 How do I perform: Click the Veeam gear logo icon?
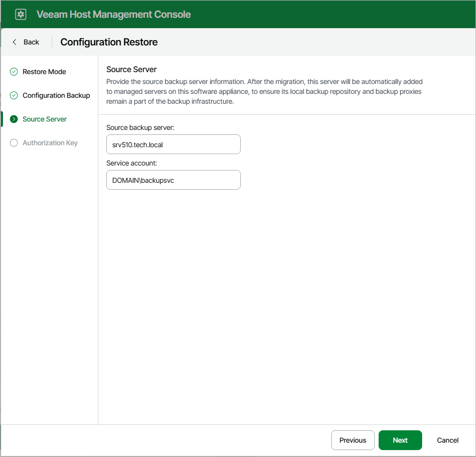coord(20,14)
